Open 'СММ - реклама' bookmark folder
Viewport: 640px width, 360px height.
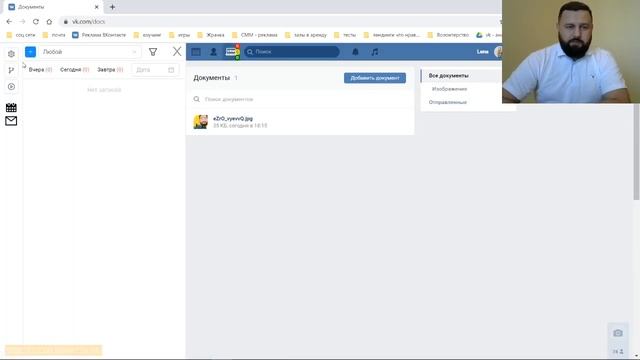(x=255, y=35)
